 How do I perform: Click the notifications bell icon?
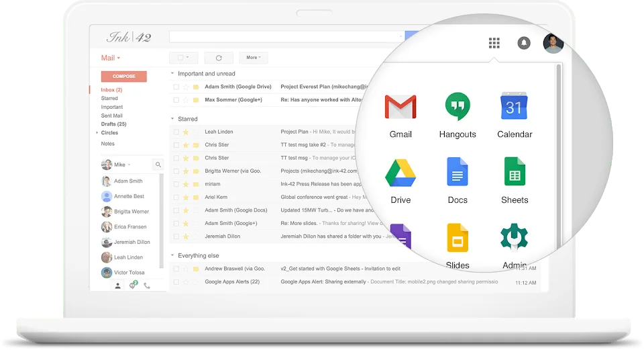524,43
